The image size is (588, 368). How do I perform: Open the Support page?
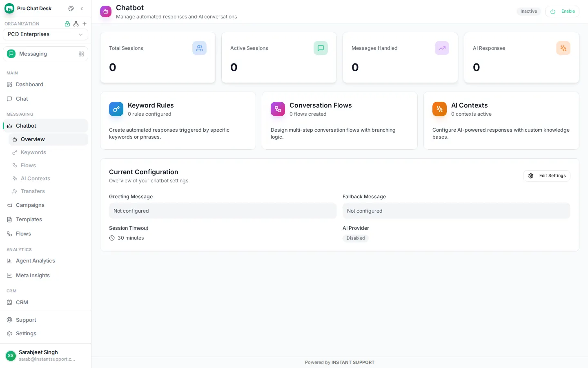45,320
